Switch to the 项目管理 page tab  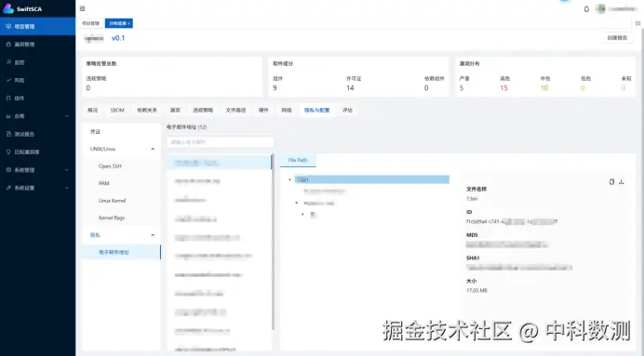[91, 23]
